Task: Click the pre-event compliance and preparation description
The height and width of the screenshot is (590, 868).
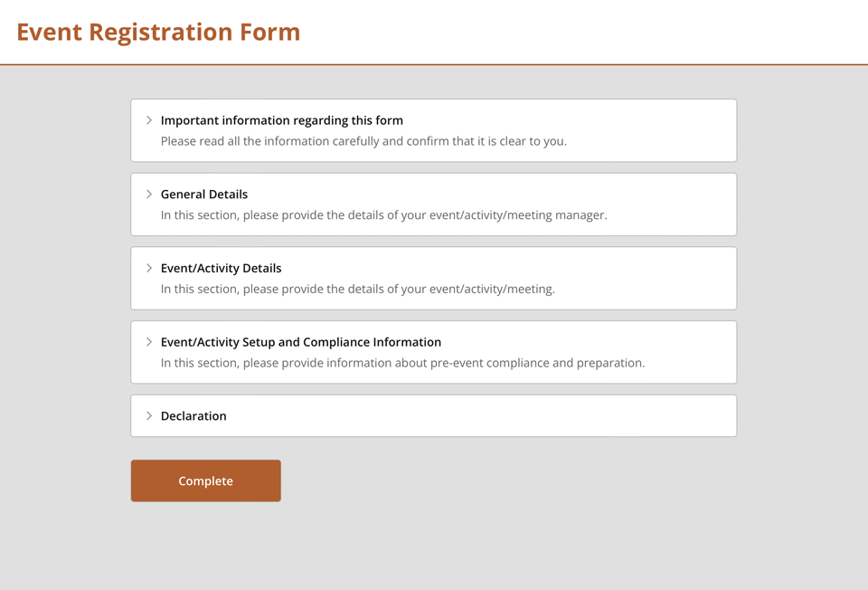Action: 402,363
